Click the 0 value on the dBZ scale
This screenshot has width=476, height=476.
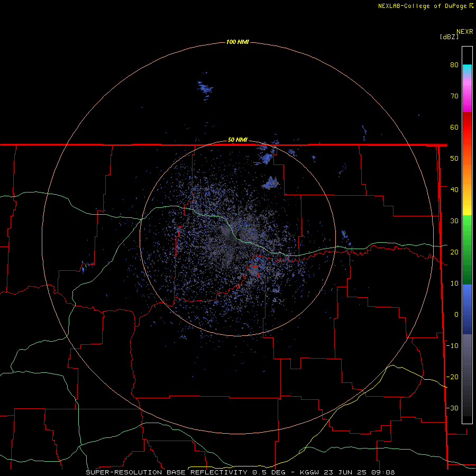pyautogui.click(x=456, y=315)
